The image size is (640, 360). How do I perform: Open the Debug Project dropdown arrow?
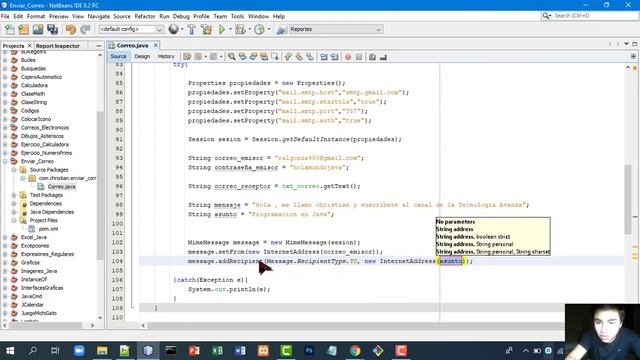[x=249, y=29]
